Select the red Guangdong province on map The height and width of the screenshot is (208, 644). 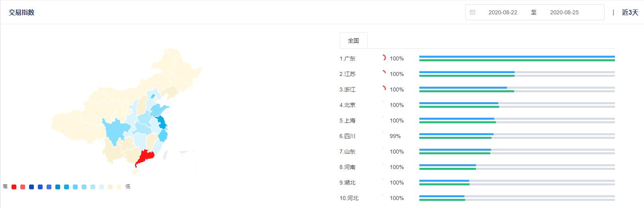(x=145, y=157)
